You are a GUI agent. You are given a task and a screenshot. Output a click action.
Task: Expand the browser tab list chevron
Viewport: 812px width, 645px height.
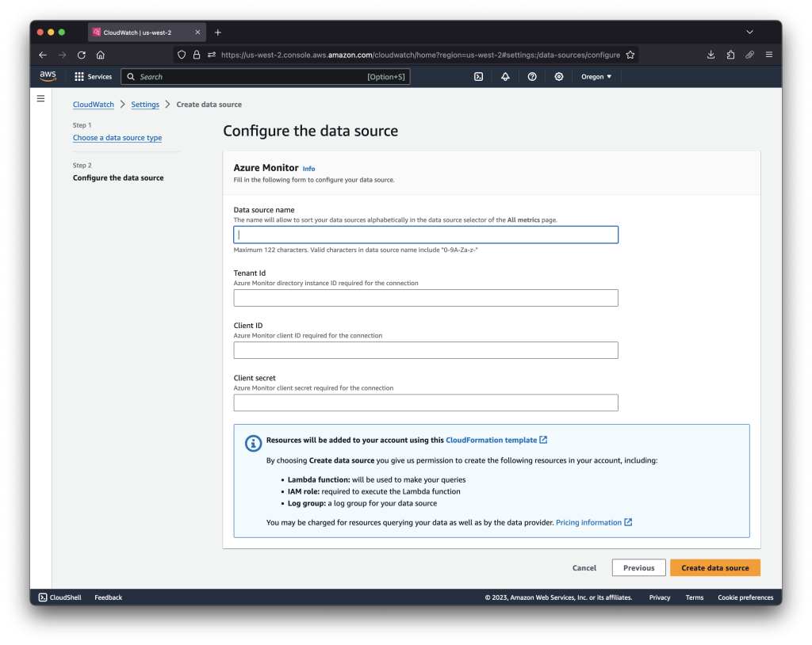[x=749, y=32]
